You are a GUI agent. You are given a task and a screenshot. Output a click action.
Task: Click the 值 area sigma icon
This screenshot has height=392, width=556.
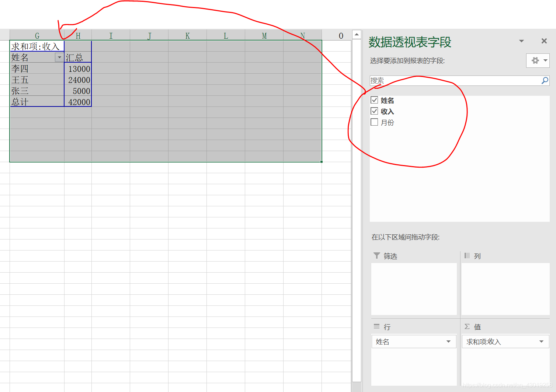tap(467, 326)
